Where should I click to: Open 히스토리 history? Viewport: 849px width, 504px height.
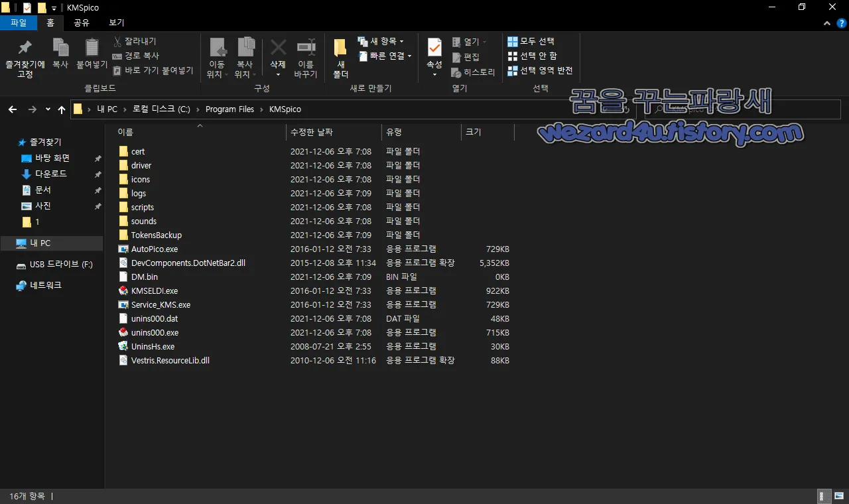474,72
